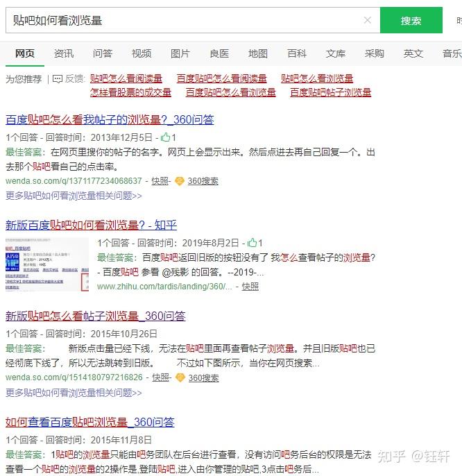Image resolution: width=462 pixels, height=476 pixels.
Task: Open first 更多贴吧如何看浏览量相关问题>> link
Action: (x=74, y=196)
